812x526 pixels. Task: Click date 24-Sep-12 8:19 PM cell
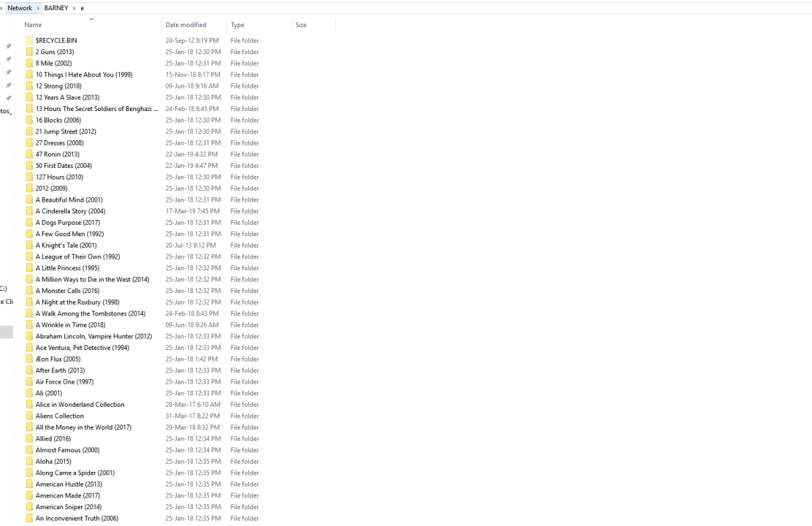(193, 41)
